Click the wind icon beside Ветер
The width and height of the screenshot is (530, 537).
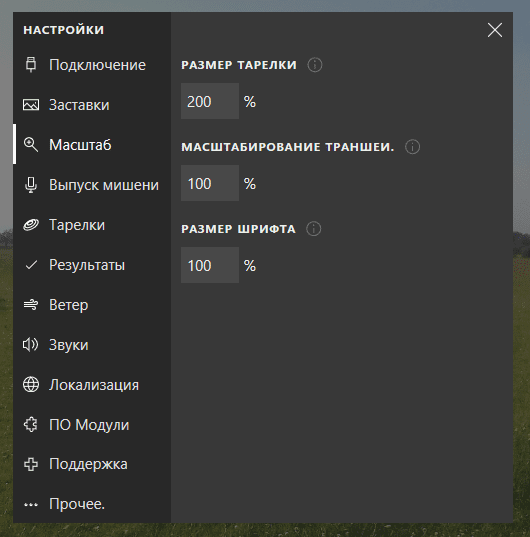tap(31, 304)
